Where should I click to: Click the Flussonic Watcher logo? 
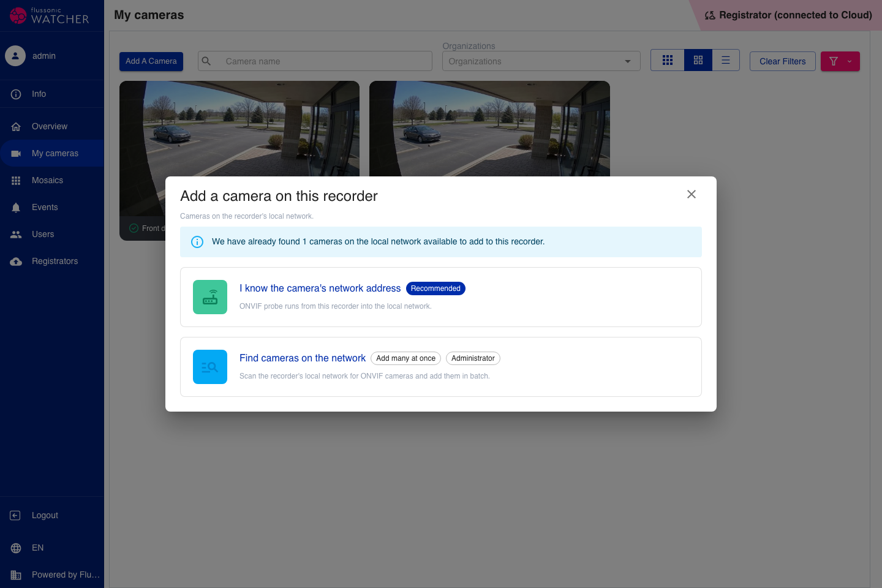click(x=50, y=15)
